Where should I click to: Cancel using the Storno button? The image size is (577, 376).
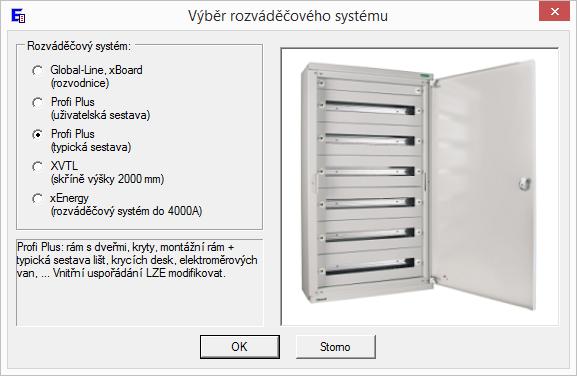coord(335,347)
